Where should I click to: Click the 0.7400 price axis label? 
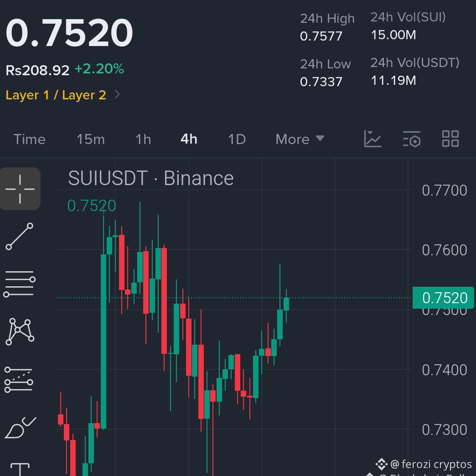(445, 370)
